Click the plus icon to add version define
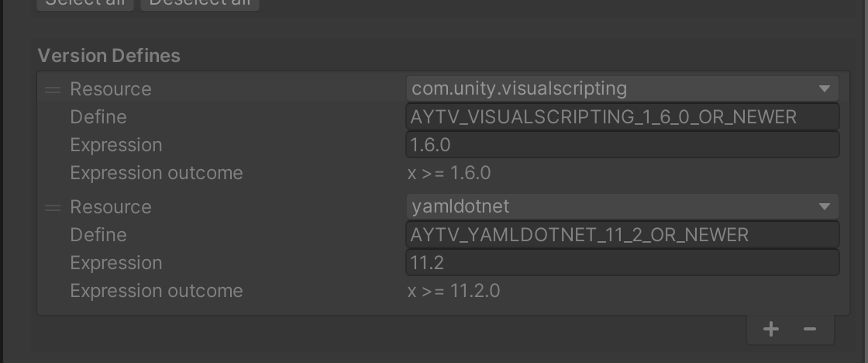The image size is (868, 363). point(770,329)
